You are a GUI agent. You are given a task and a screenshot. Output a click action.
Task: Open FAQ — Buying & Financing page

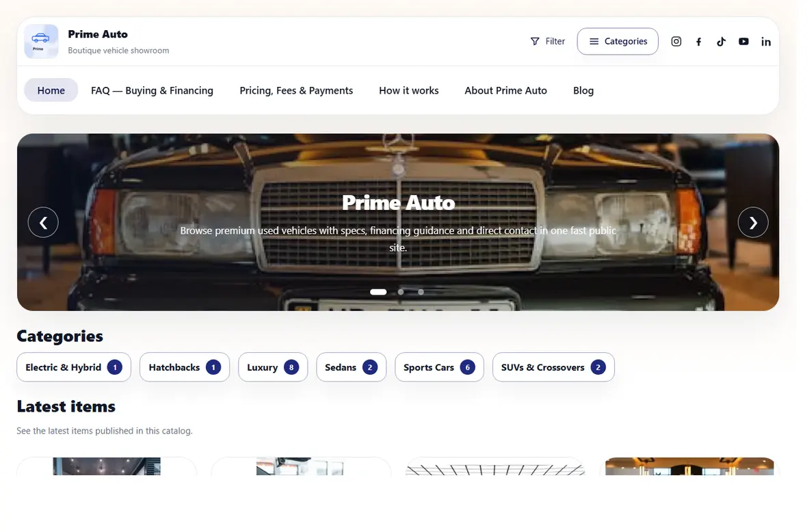point(152,90)
